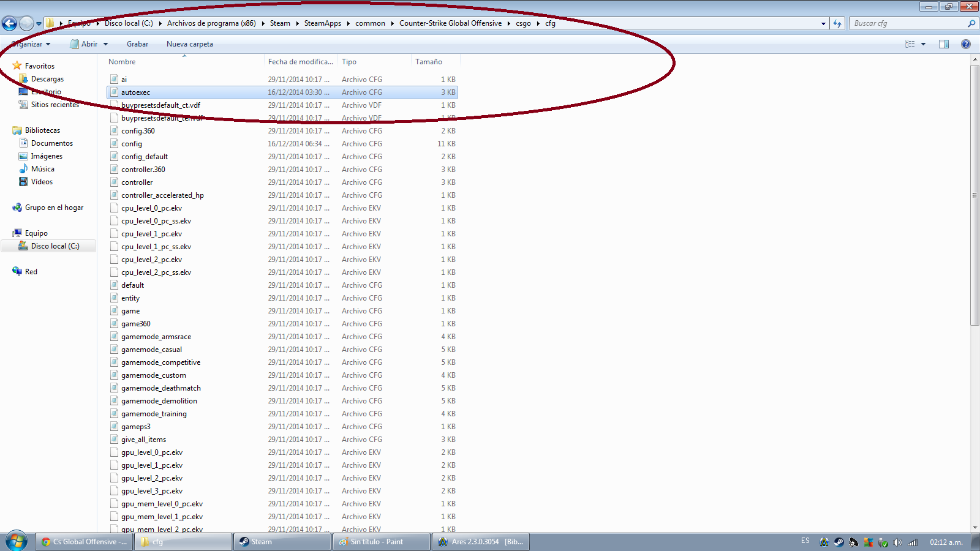Switch to Ares 2.3.0.3054 taskbar item
980x551 pixels.
pos(481,542)
